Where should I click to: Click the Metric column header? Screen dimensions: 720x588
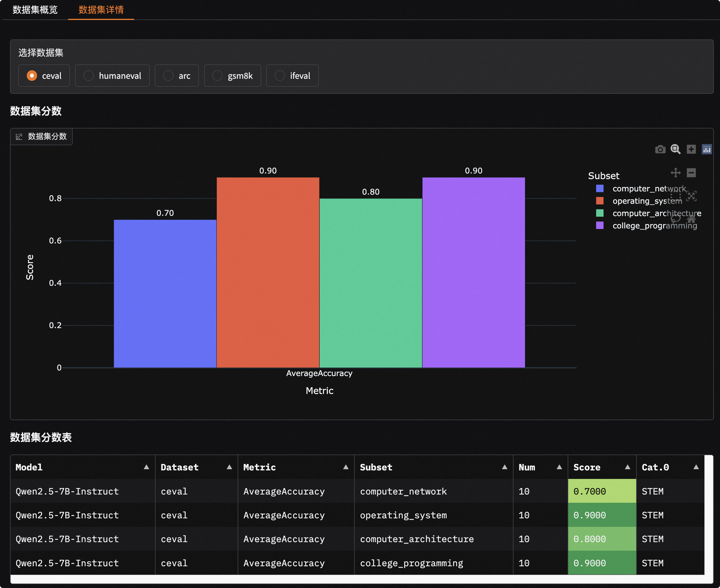pos(259,467)
